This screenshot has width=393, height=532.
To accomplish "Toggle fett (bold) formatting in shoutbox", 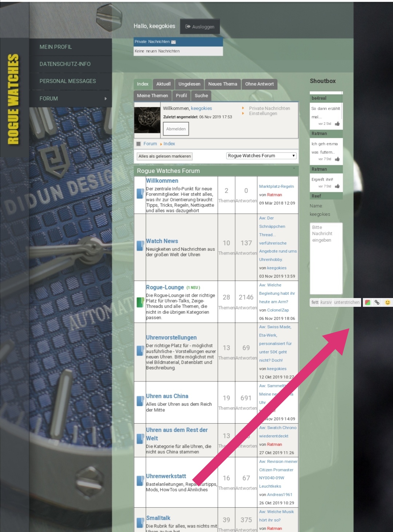I will click(x=315, y=302).
